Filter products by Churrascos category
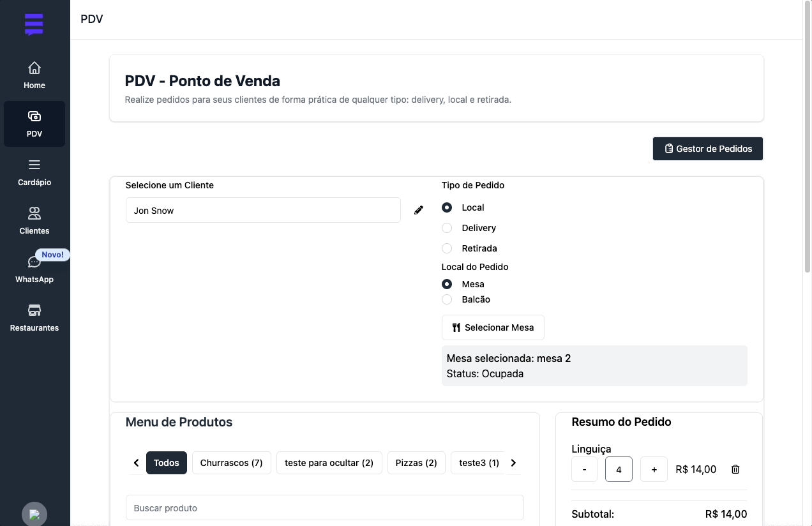The width and height of the screenshot is (812, 526). point(231,463)
